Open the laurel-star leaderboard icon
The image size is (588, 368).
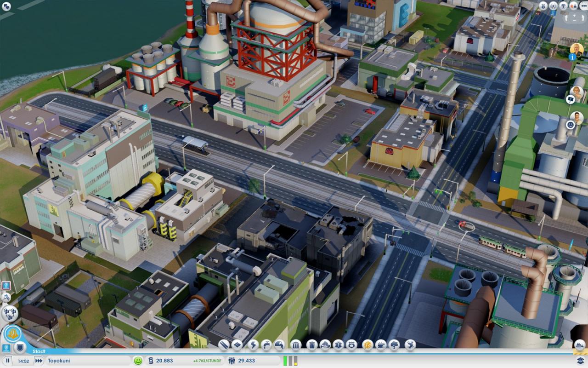pos(554,6)
